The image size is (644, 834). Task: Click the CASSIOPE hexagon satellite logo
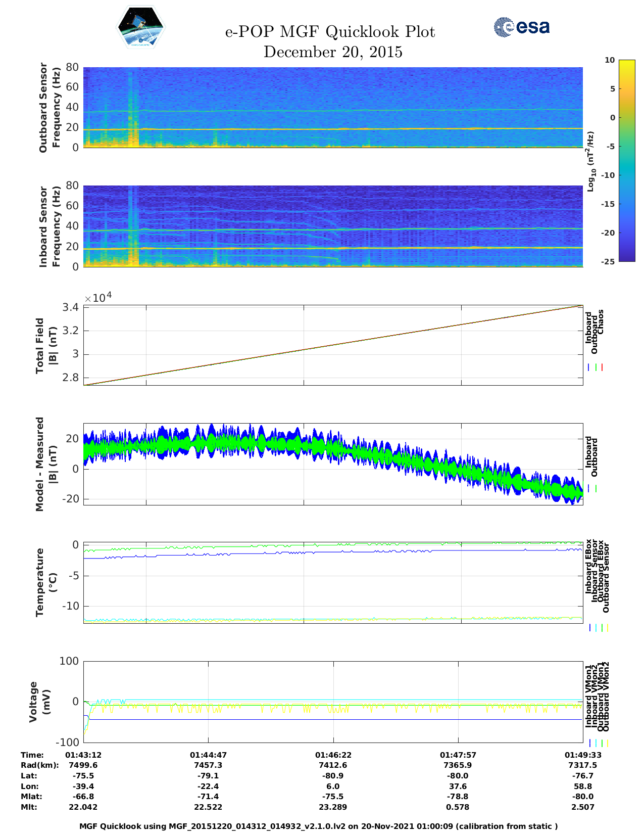pos(141,27)
